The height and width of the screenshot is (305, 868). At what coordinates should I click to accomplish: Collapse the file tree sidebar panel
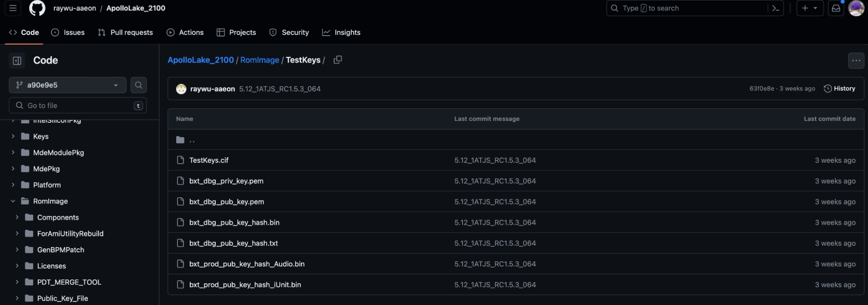click(x=17, y=60)
